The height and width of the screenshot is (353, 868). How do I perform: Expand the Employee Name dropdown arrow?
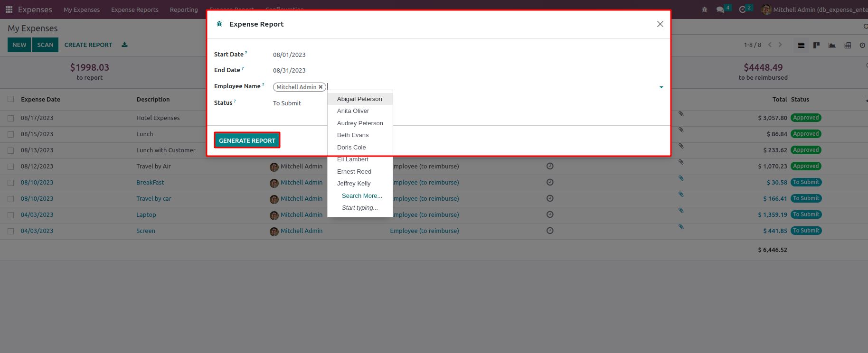tap(661, 87)
